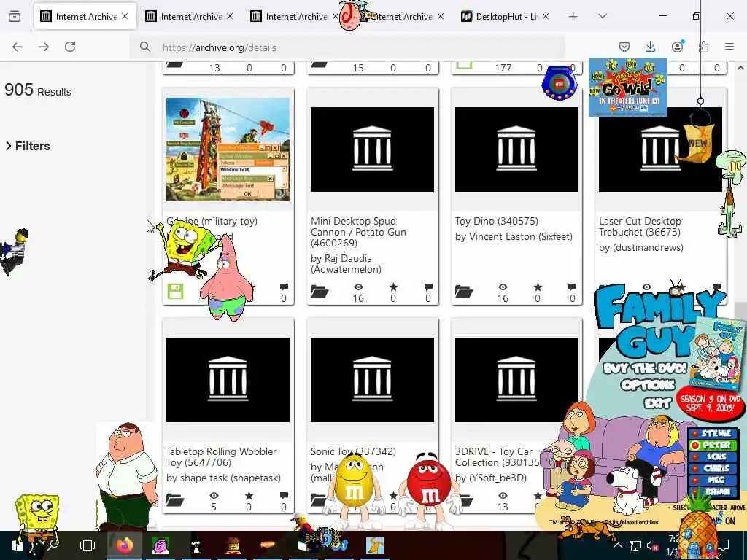Select Lois in Family Guy character list
747x560 pixels.
pos(712,456)
